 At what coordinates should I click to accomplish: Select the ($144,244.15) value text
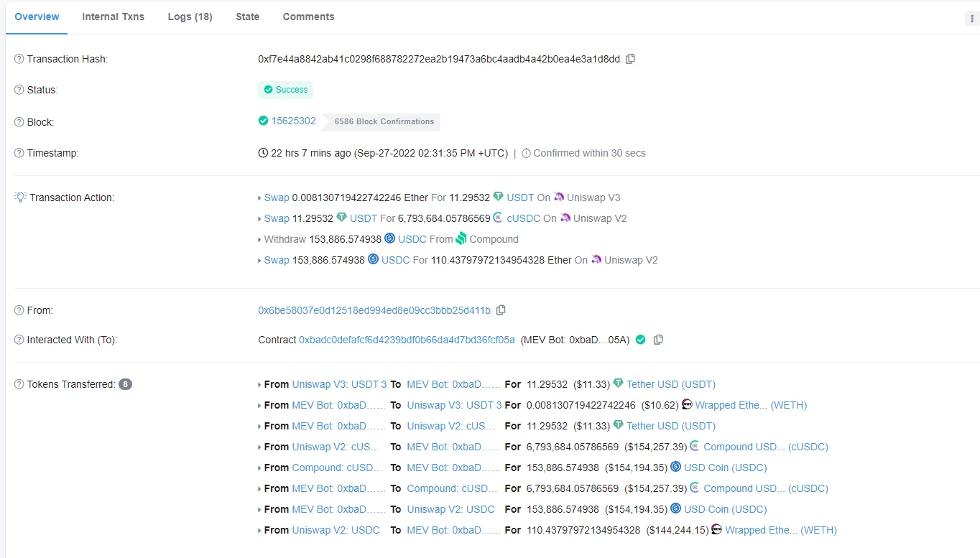(678, 530)
